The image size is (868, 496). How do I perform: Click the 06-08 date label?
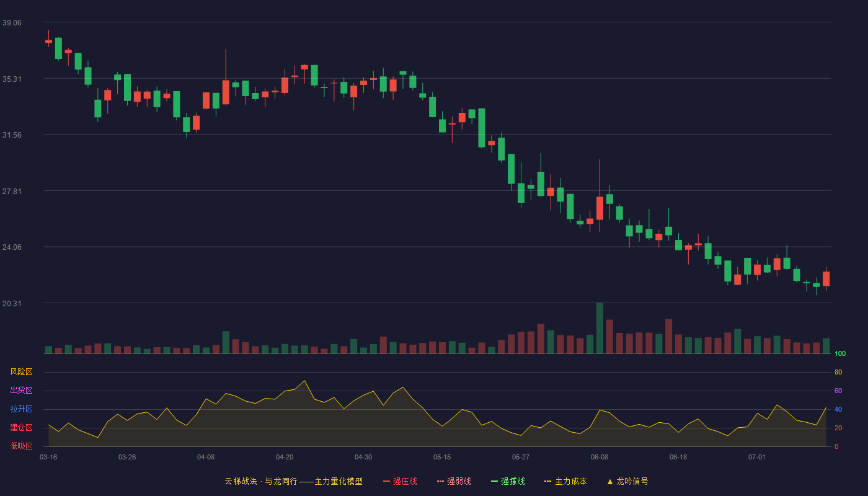click(x=600, y=457)
